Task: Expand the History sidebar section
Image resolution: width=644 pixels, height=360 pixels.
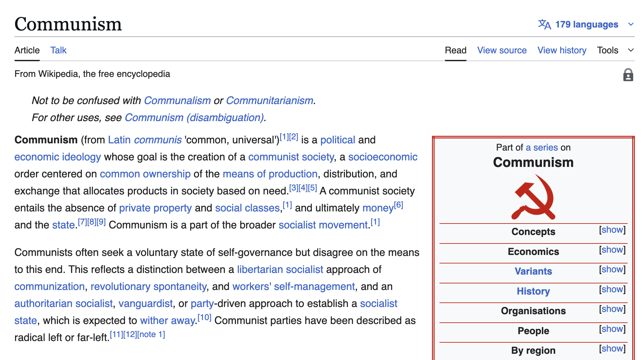Action: pos(612,289)
